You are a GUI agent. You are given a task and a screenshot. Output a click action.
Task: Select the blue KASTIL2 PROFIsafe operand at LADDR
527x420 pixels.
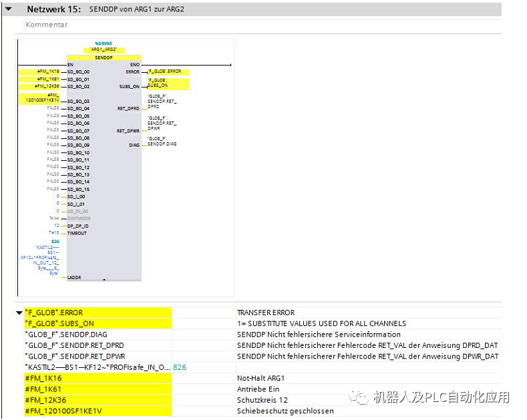click(x=40, y=260)
